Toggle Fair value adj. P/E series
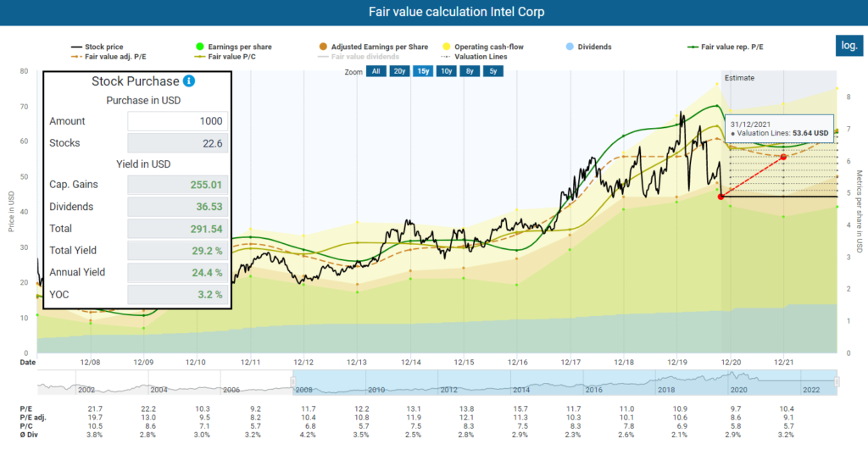Screen dimensions: 868x455 [108, 57]
